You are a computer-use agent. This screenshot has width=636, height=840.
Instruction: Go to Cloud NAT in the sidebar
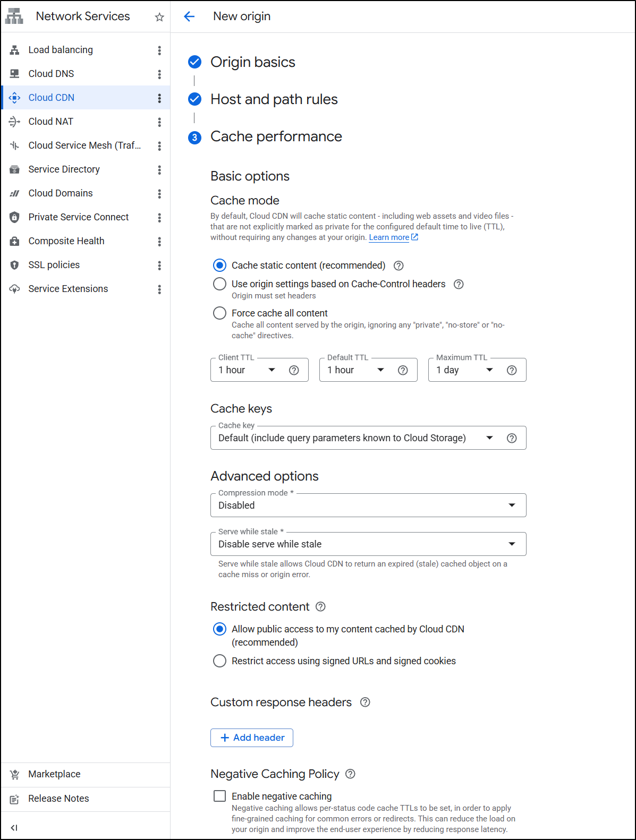coord(51,122)
